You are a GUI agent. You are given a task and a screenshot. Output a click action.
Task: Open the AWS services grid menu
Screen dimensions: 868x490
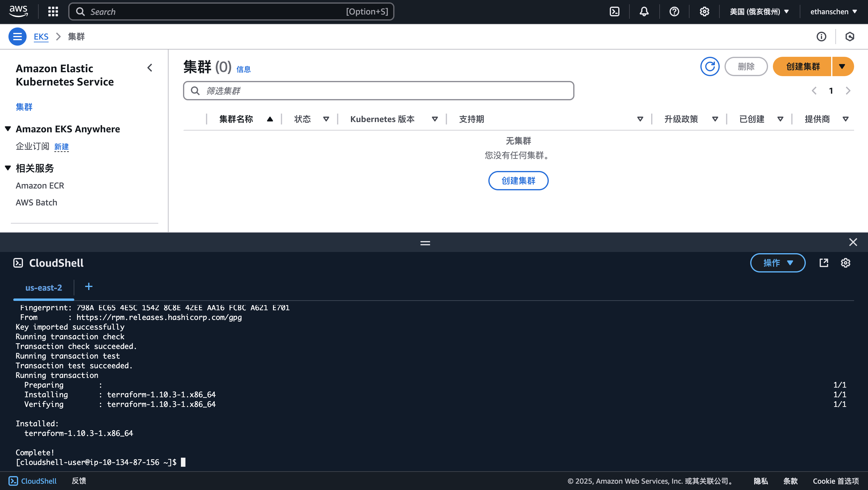pyautogui.click(x=53, y=11)
